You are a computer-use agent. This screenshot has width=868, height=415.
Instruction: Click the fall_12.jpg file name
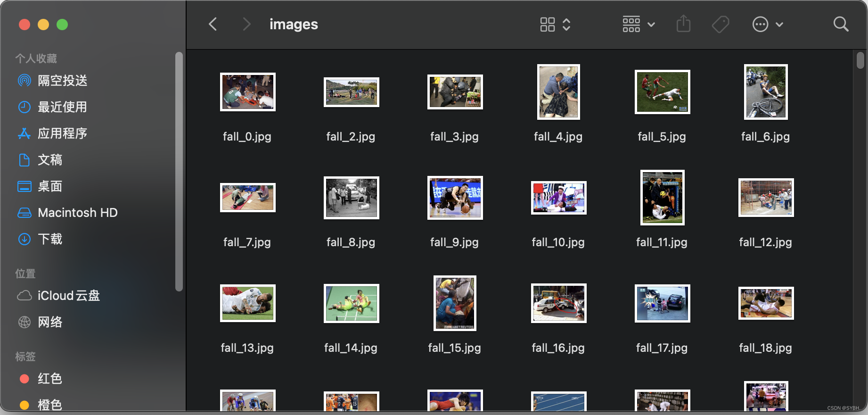(x=766, y=242)
